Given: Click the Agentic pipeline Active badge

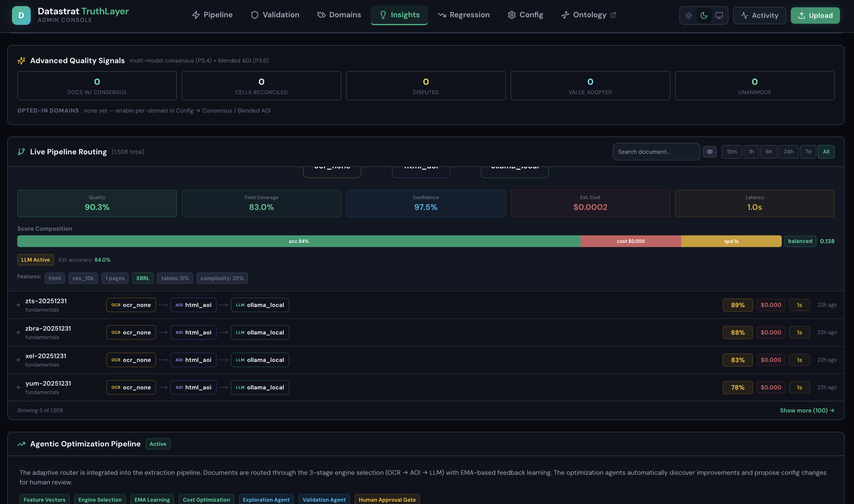Looking at the screenshot, I should click(158, 444).
